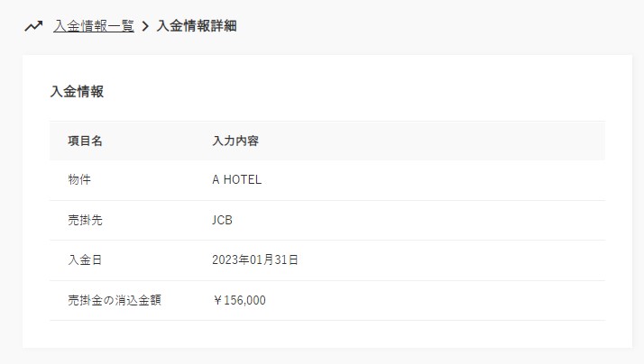This screenshot has width=644, height=364.
Task: Click the breadcrumb chevron separator
Action: 145,26
